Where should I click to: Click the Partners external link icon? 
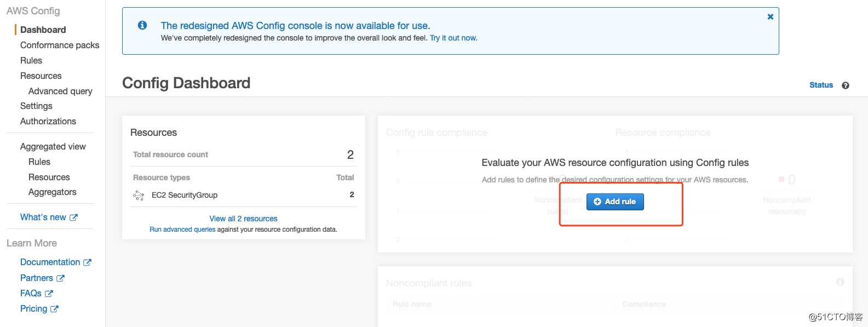(x=60, y=278)
